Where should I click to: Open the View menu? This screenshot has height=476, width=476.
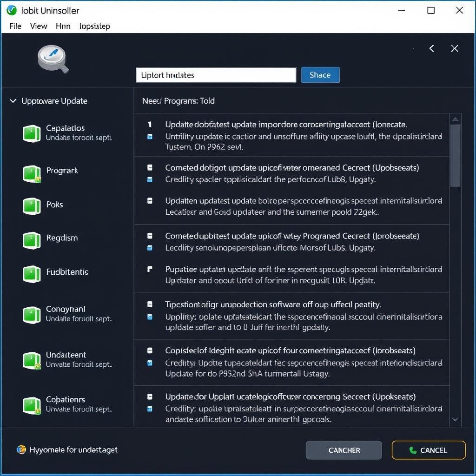pyautogui.click(x=39, y=26)
